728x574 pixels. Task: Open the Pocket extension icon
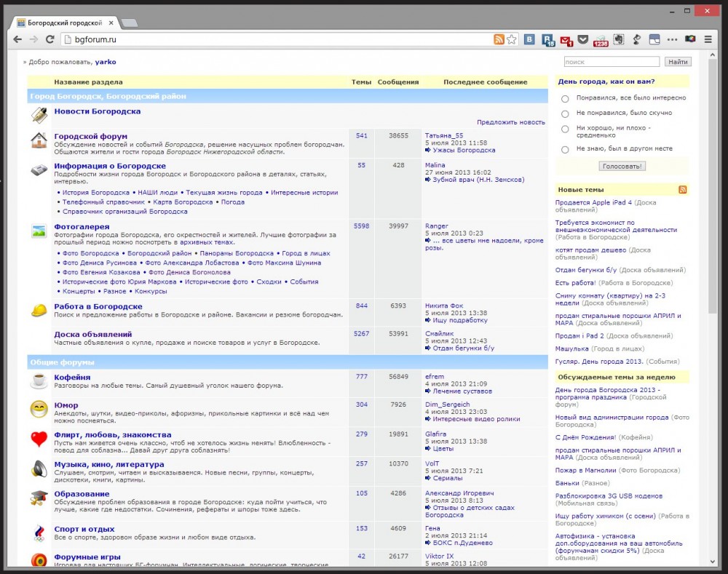tap(583, 39)
